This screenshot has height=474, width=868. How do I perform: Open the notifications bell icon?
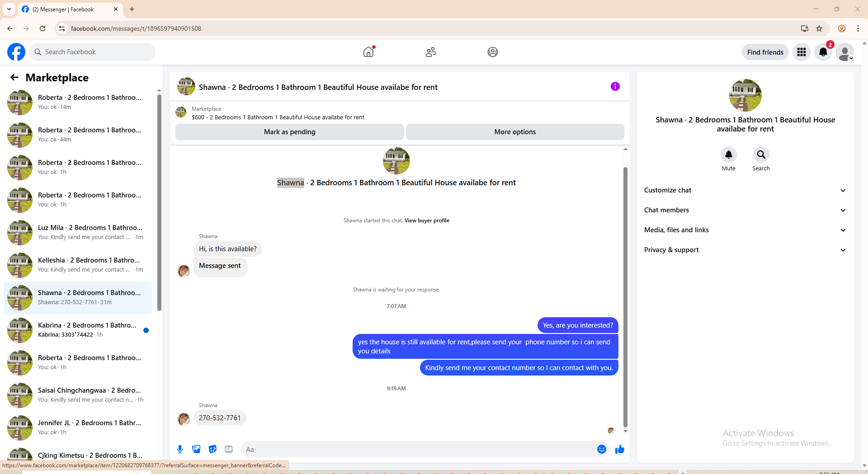[823, 52]
